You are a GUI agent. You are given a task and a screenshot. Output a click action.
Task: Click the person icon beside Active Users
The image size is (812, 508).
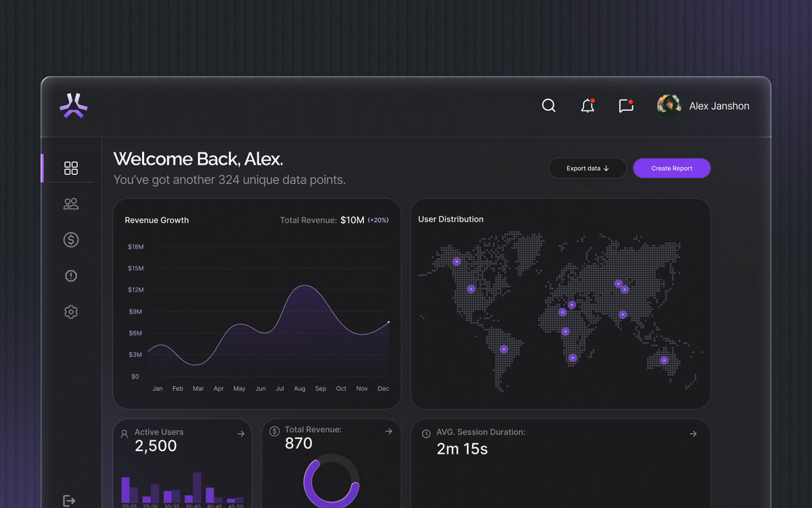tap(125, 433)
